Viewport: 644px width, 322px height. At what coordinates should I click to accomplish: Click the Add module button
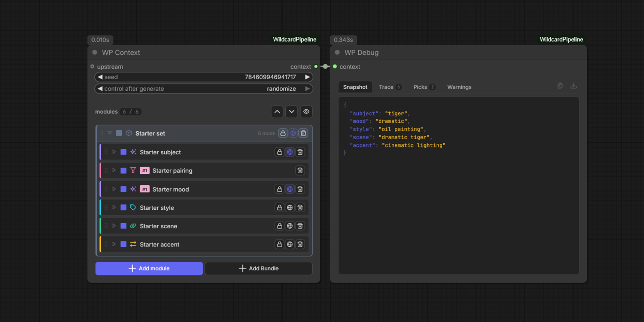[x=149, y=268]
